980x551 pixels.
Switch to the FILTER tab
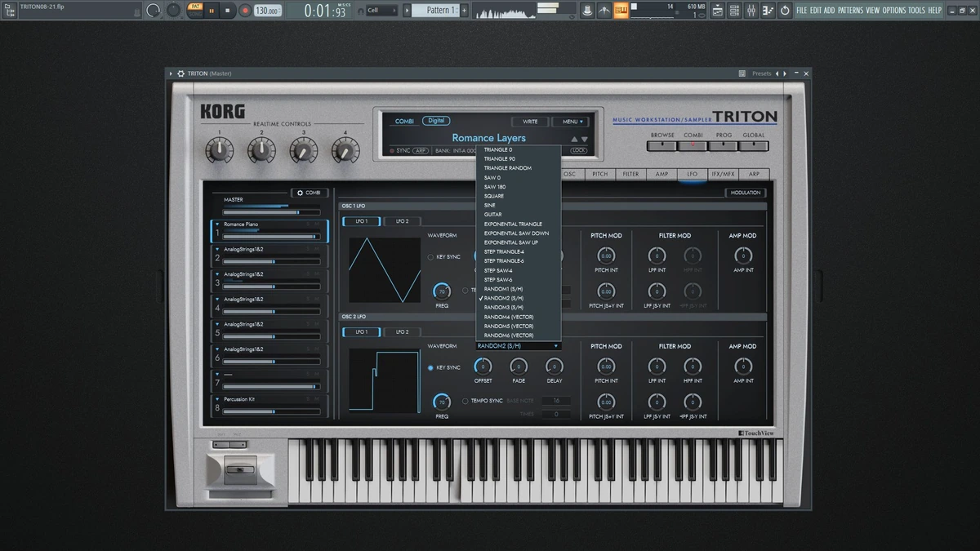coord(631,174)
